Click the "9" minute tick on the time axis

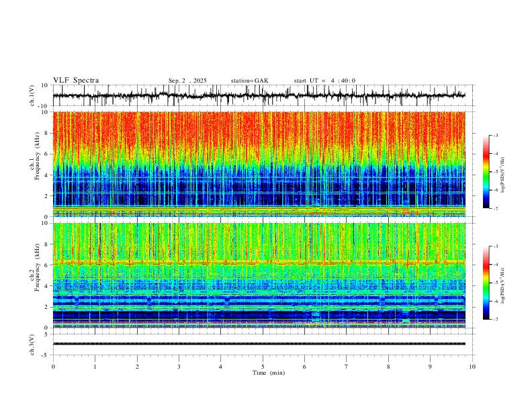tap(430, 367)
